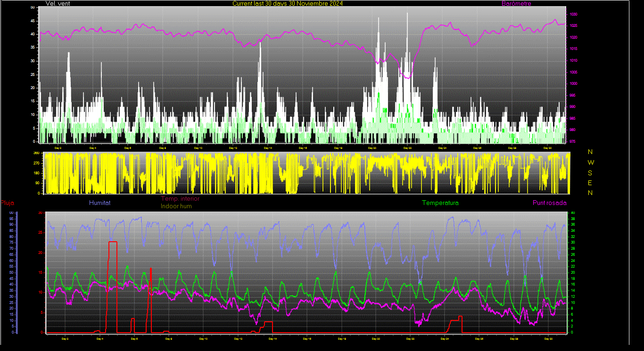Click the 'Vel. vent' wind speed label
Image resolution: width=644 pixels, height=351 pixels.
coord(58,4)
